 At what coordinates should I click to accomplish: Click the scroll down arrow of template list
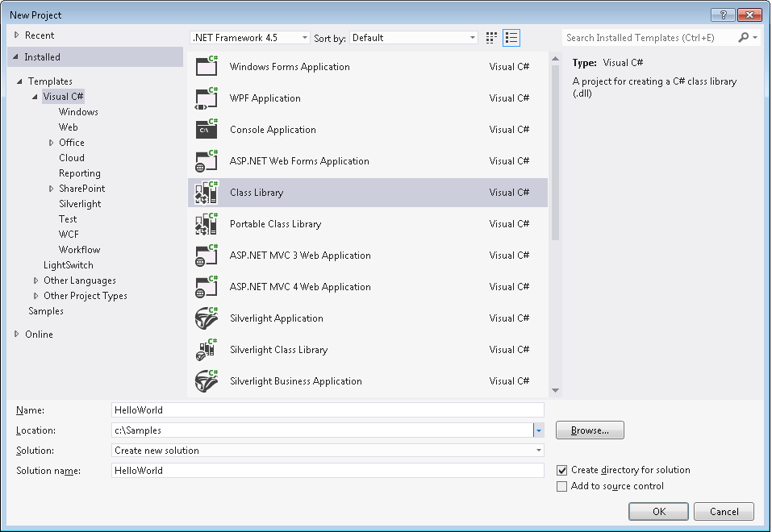[x=555, y=390]
